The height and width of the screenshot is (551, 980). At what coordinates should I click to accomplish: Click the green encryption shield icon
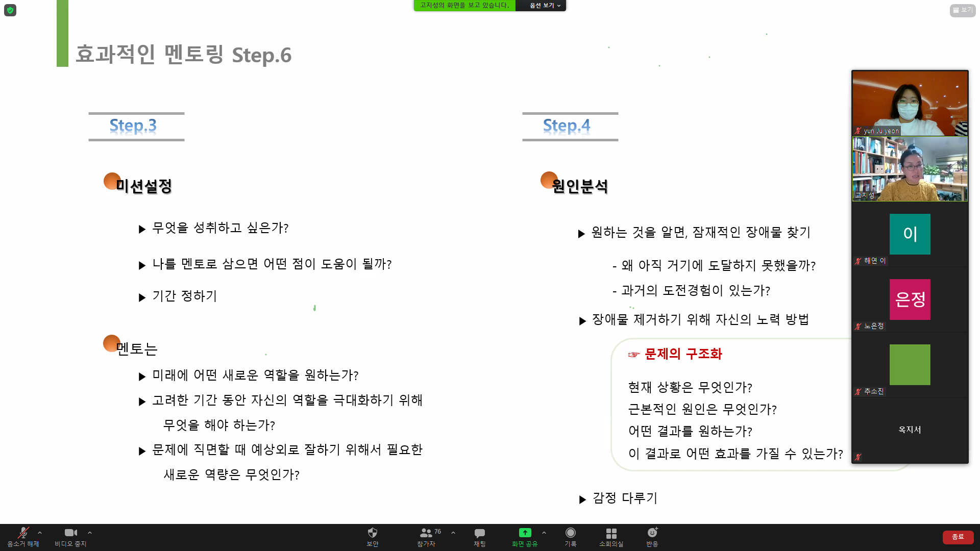(10, 10)
